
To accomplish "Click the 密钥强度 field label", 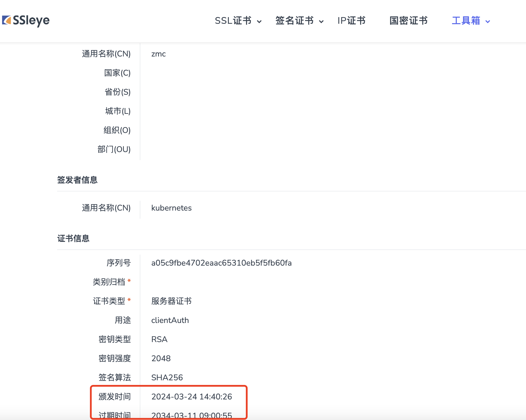I will point(115,359).
